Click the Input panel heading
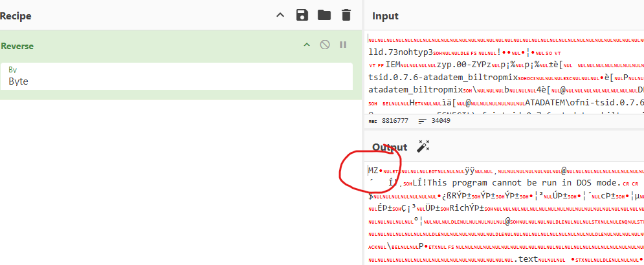The width and height of the screenshot is (644, 265). tap(385, 16)
